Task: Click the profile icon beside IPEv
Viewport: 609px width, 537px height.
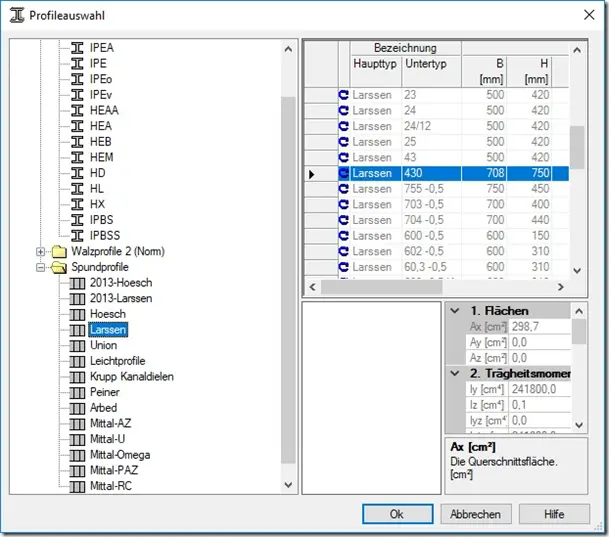Action: coord(77,95)
